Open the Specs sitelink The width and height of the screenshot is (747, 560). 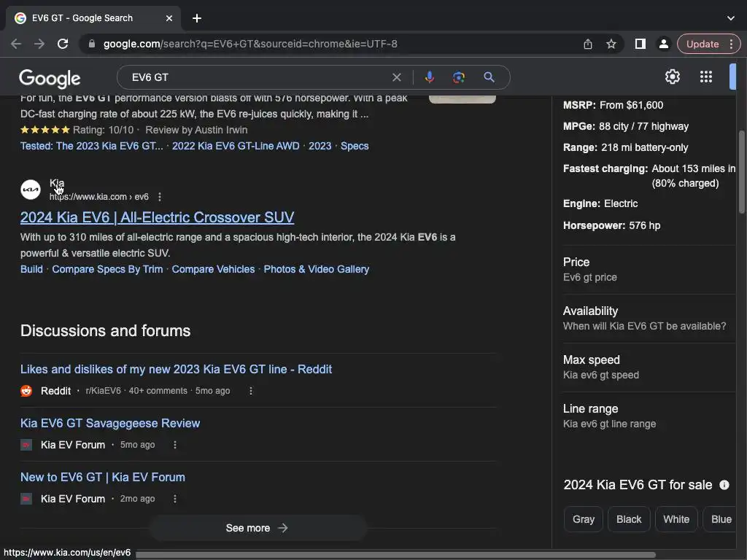pyautogui.click(x=355, y=146)
